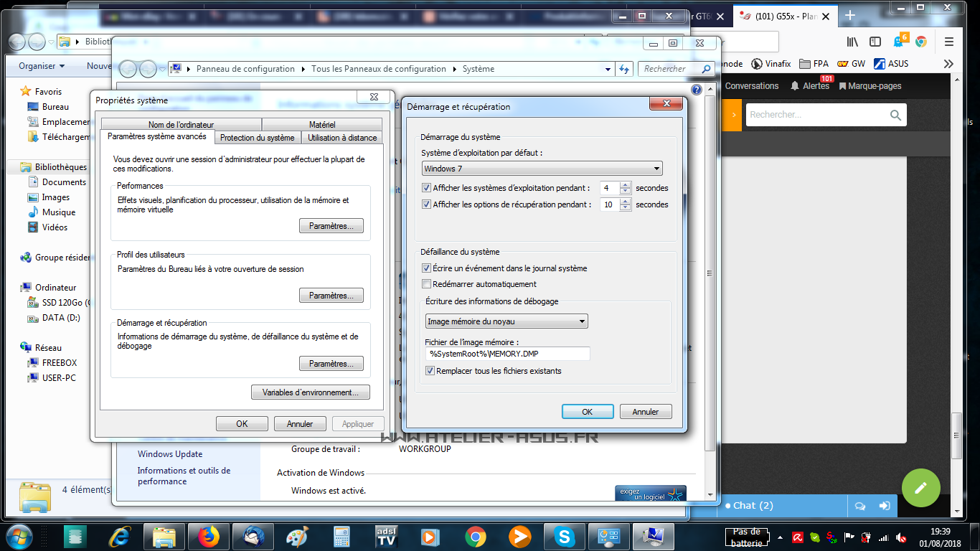Expand the bookmarks toolbar overflow chevron

click(x=948, y=64)
